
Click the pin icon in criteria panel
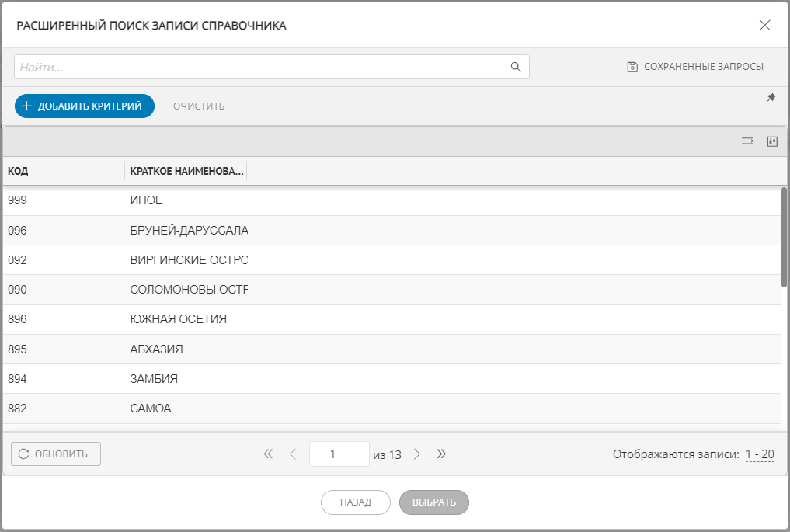[771, 98]
